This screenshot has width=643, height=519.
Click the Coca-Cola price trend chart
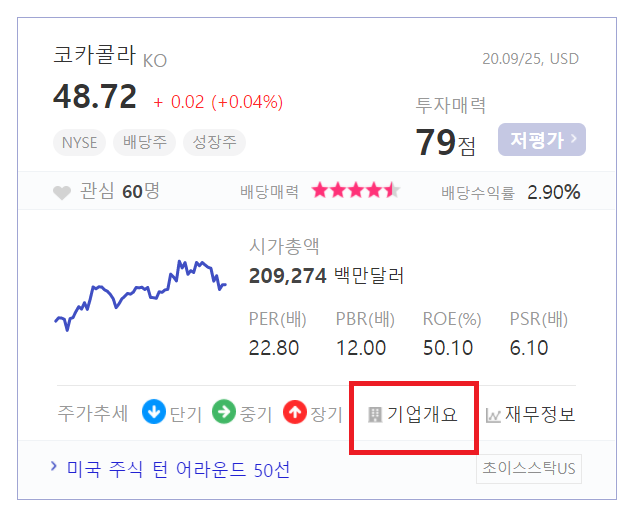pyautogui.click(x=140, y=295)
